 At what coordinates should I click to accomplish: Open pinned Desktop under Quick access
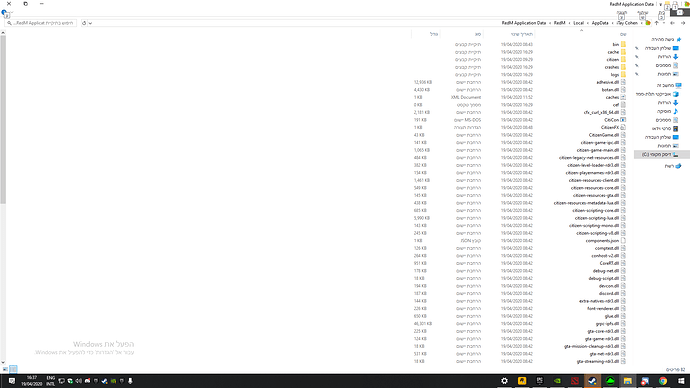coord(662,48)
